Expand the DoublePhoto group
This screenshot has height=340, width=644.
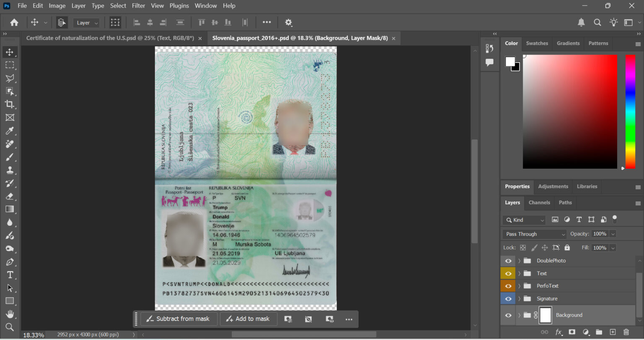pyautogui.click(x=519, y=261)
